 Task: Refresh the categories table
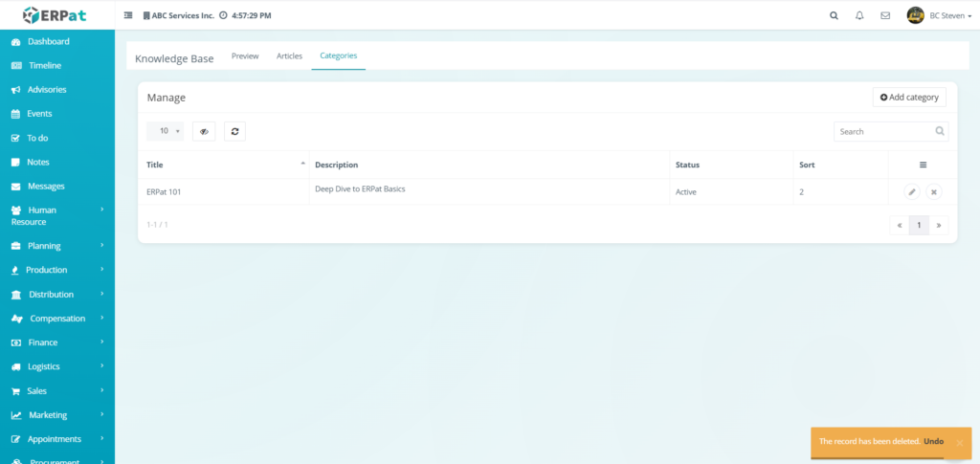tap(234, 131)
